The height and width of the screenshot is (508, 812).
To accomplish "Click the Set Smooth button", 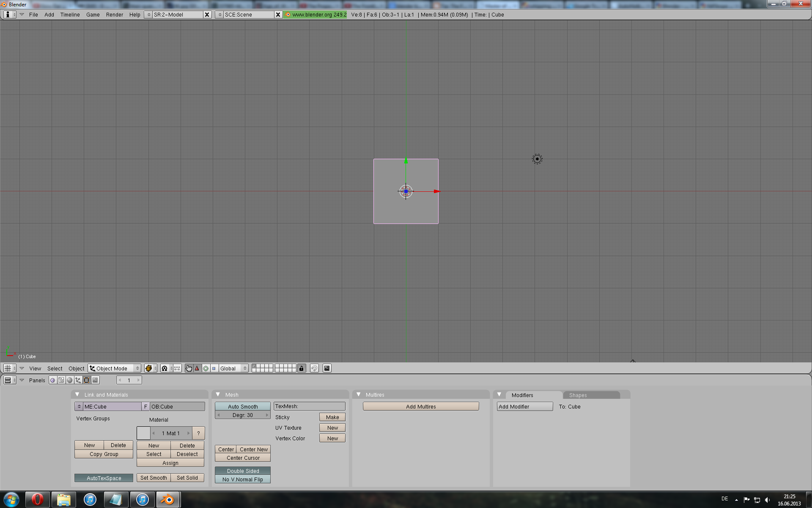I will (154, 478).
